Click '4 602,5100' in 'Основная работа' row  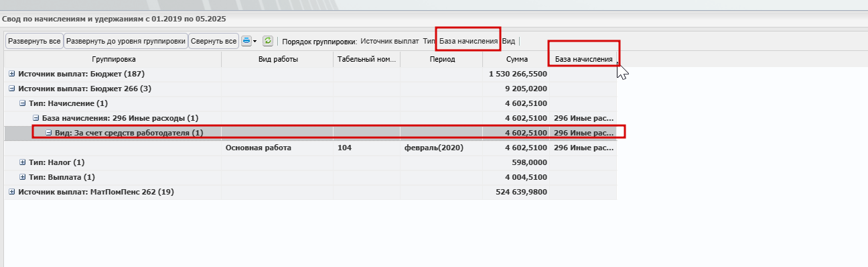coord(526,148)
